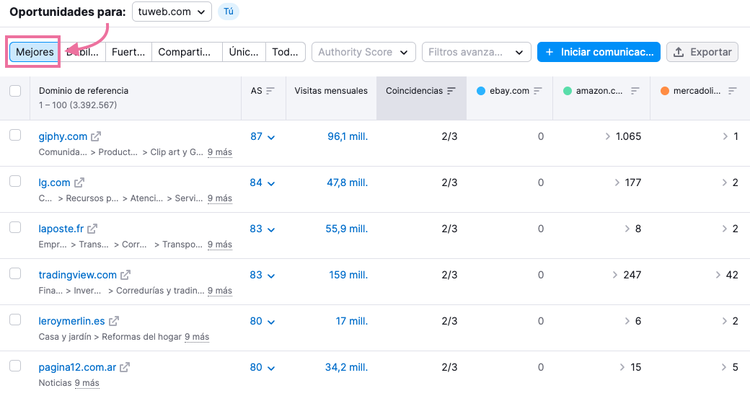Sort by Coincidencias column icon
Screen dimensions: 750x396
click(x=451, y=91)
